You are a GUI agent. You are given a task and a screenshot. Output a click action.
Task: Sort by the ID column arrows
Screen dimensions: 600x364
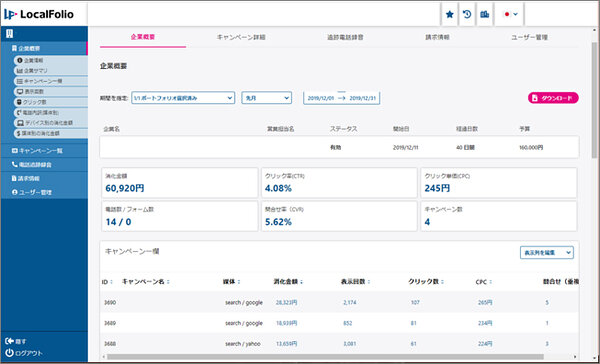coord(111,282)
